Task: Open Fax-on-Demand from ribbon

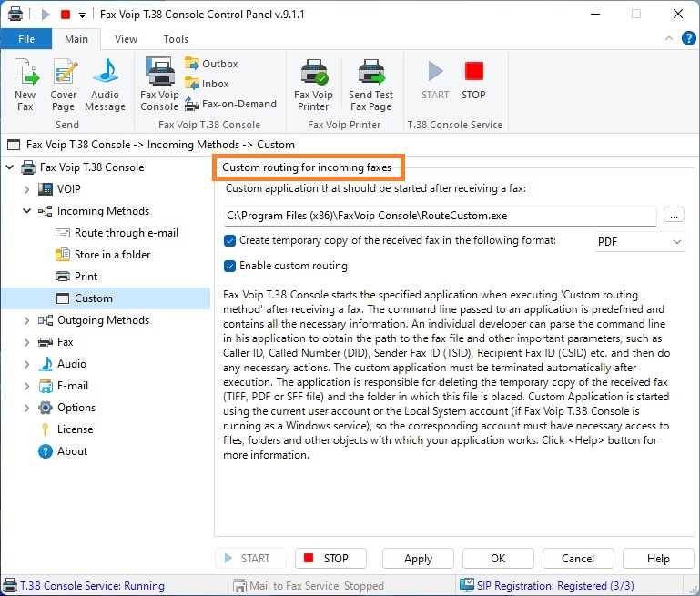Action: point(231,104)
